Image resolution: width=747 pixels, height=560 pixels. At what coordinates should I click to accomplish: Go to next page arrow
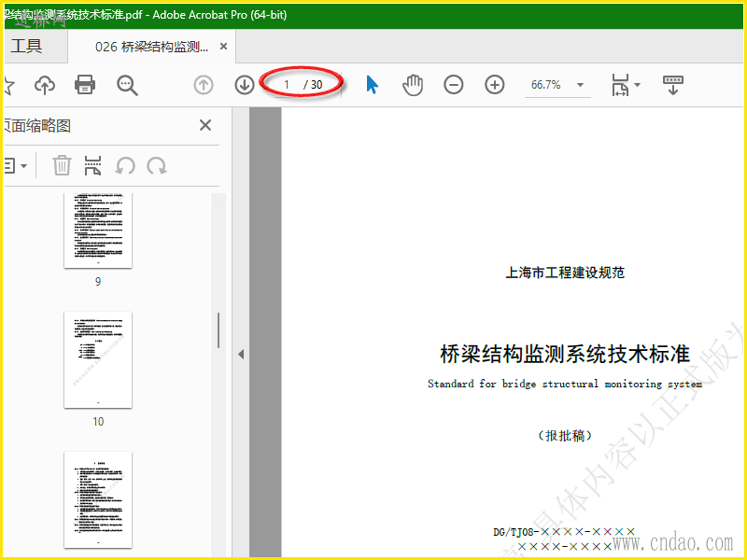(x=245, y=85)
